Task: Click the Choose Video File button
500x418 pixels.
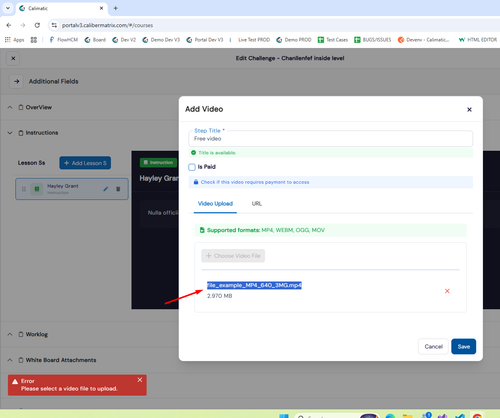Action: 233,256
